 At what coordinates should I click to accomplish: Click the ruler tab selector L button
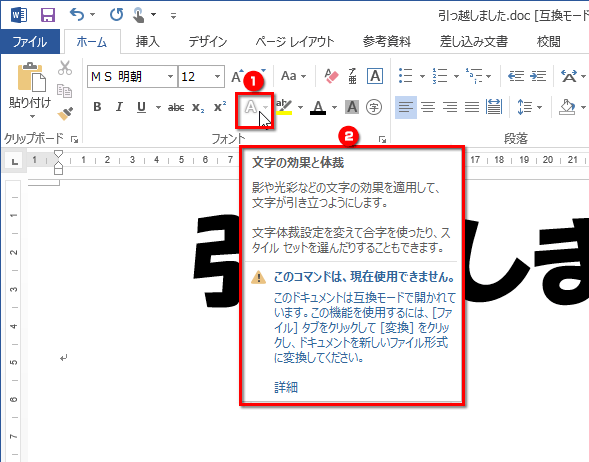click(14, 162)
